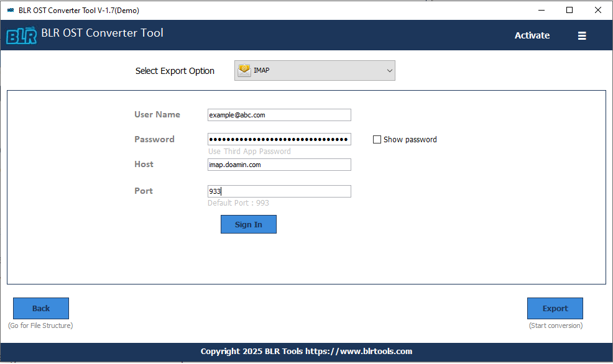Expand the export format combo box arrow
Viewport: 613px width, 364px height.
point(389,70)
